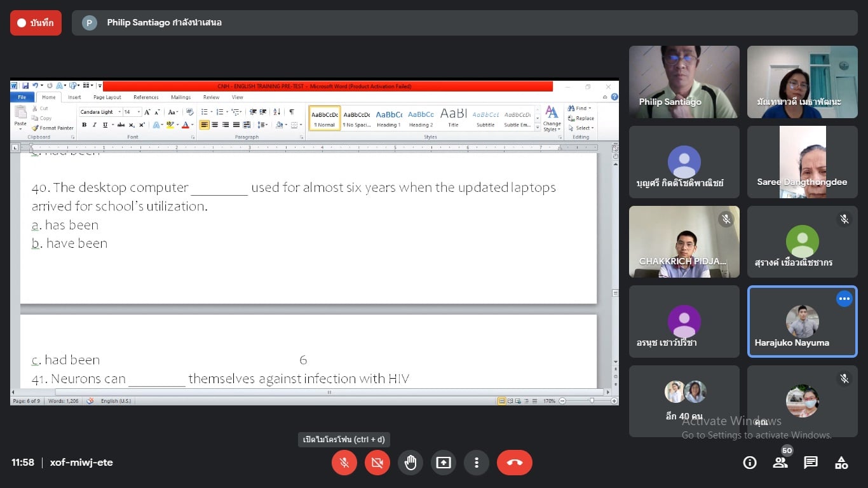This screenshot has height=488, width=868.
Task: Open more options three-dot menu in bottom bar
Action: [x=477, y=463]
